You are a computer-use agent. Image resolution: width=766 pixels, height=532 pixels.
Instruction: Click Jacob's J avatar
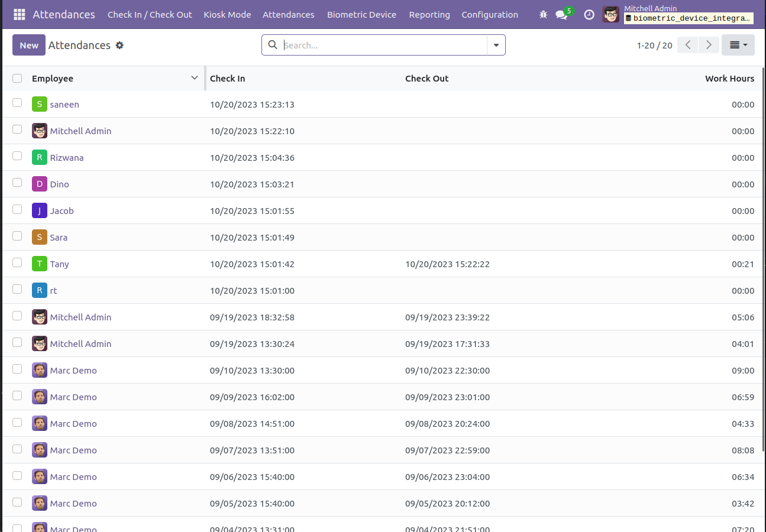click(x=40, y=211)
